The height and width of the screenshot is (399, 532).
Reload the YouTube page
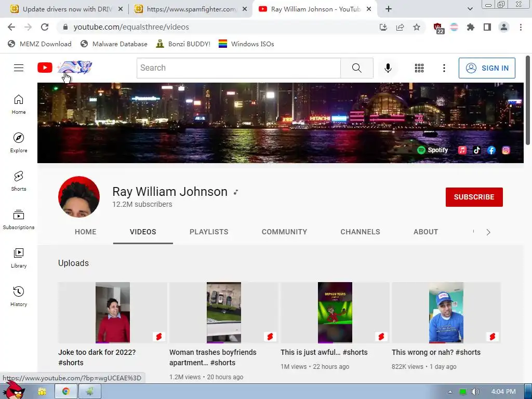point(45,27)
